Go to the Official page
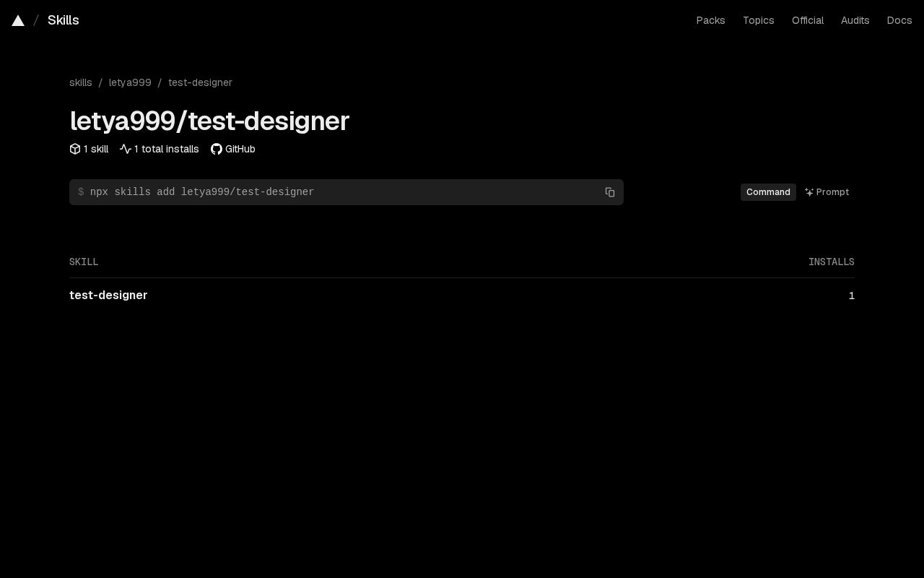This screenshot has width=924, height=578. [x=808, y=20]
